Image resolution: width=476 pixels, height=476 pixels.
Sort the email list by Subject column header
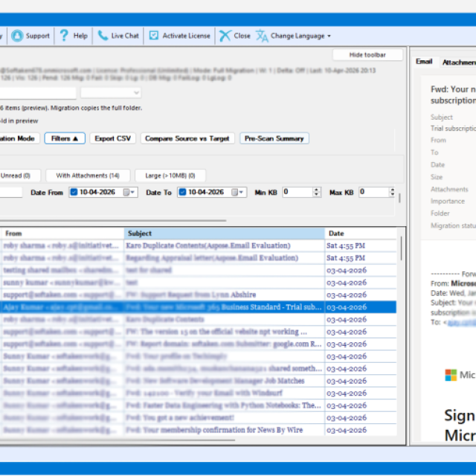[x=223, y=234]
